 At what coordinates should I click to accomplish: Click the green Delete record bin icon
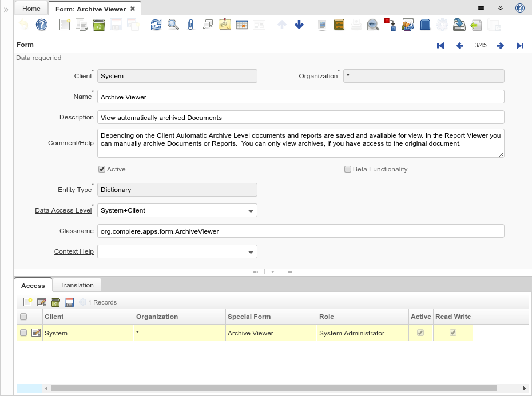click(x=99, y=25)
